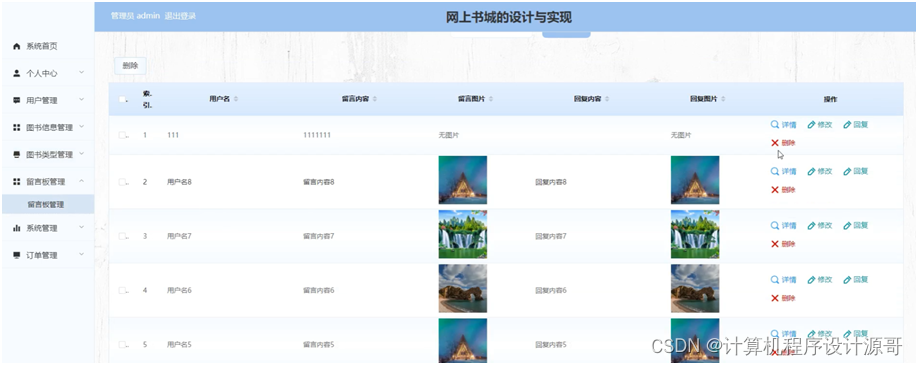Click the pencil 回复 icon in row 111

click(847, 125)
